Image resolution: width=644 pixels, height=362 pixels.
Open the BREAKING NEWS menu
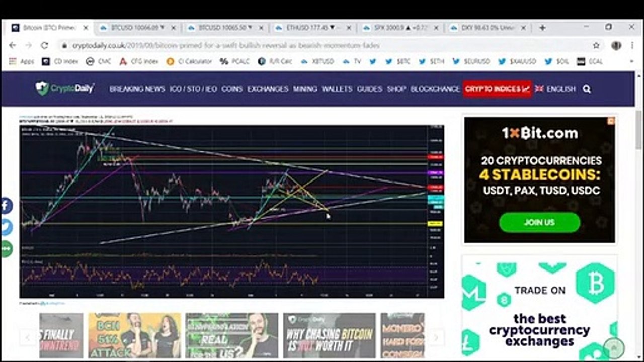pyautogui.click(x=137, y=89)
